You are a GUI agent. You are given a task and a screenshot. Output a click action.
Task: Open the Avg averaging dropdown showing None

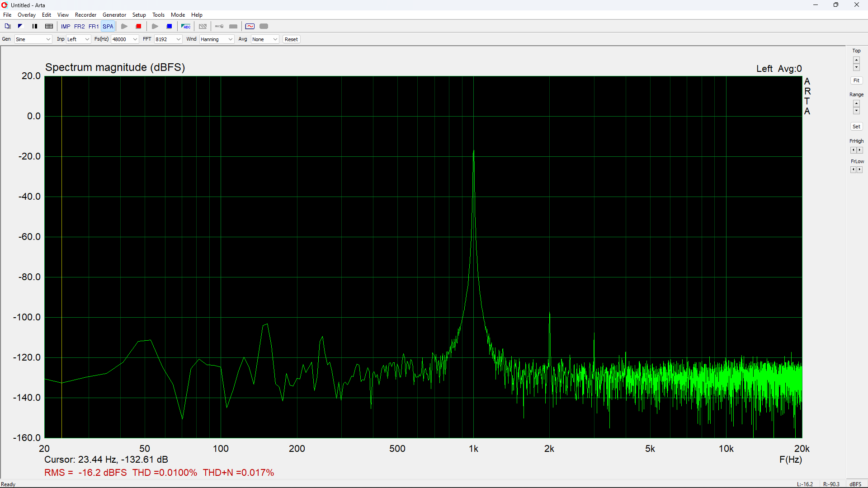pyautogui.click(x=265, y=39)
